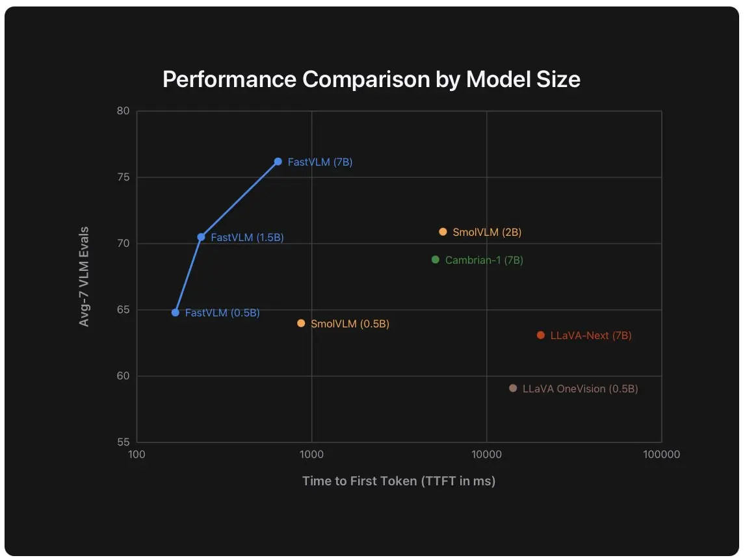Select the SmolVLM (2B) orange marker
Screen dimensions: 745x560
[443, 232]
